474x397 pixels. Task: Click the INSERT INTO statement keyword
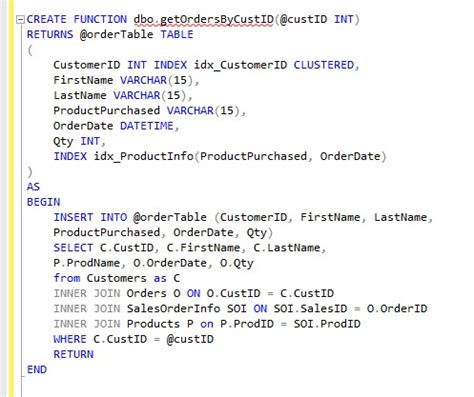point(90,217)
